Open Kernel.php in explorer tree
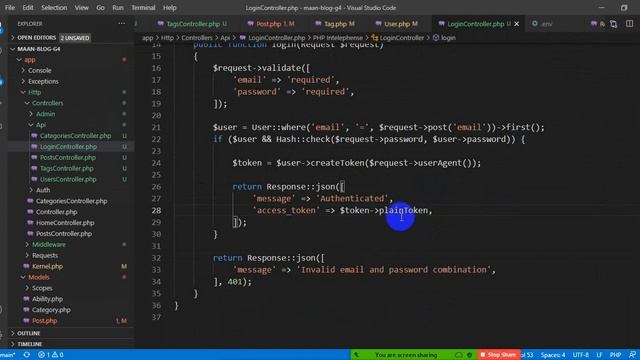The height and width of the screenshot is (360, 640). [47, 267]
